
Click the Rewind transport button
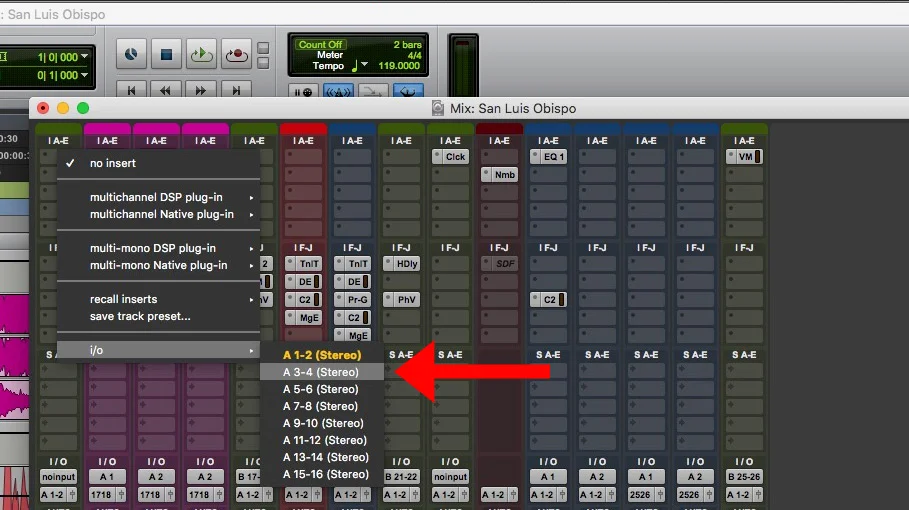click(166, 90)
